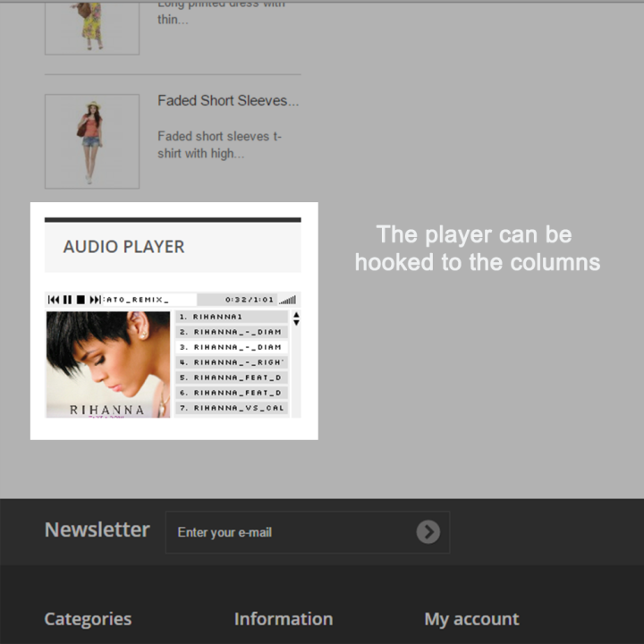The height and width of the screenshot is (644, 644).
Task: Open the Categories footer heading
Action: pos(88,619)
